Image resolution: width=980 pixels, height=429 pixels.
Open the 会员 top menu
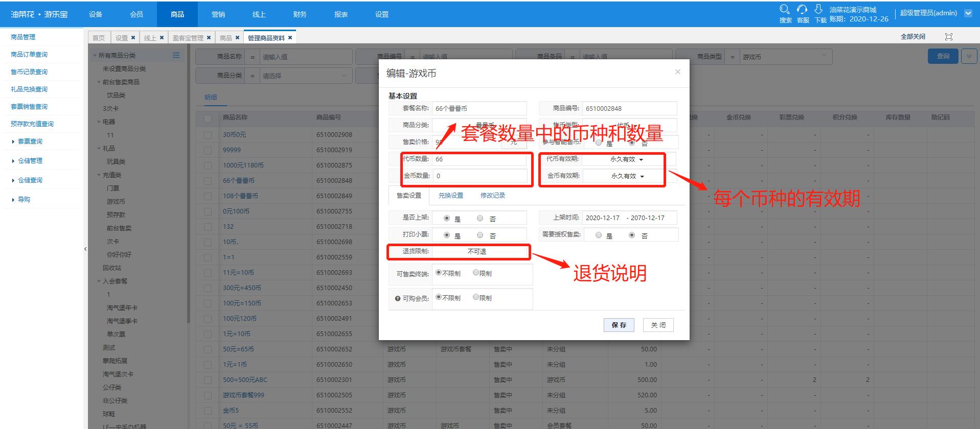coord(136,14)
